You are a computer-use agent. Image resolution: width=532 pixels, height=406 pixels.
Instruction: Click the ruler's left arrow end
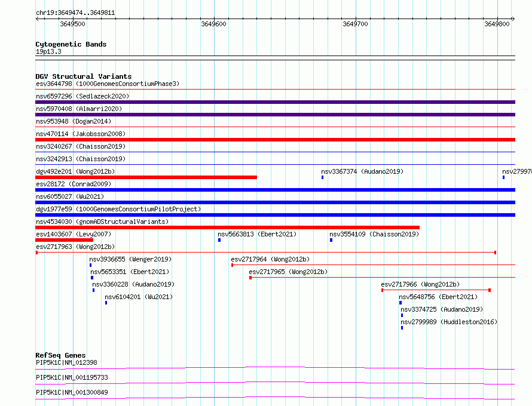coord(37,19)
